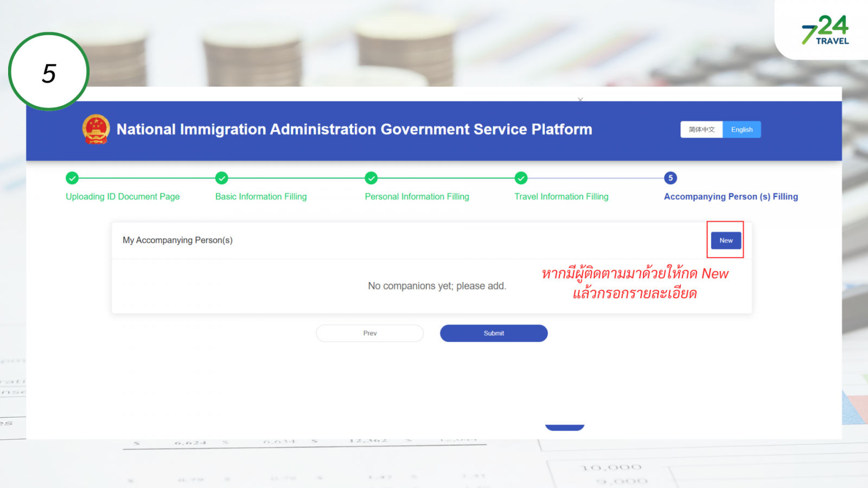
Task: Click the large number 5 circle badge
Action: pos(49,72)
